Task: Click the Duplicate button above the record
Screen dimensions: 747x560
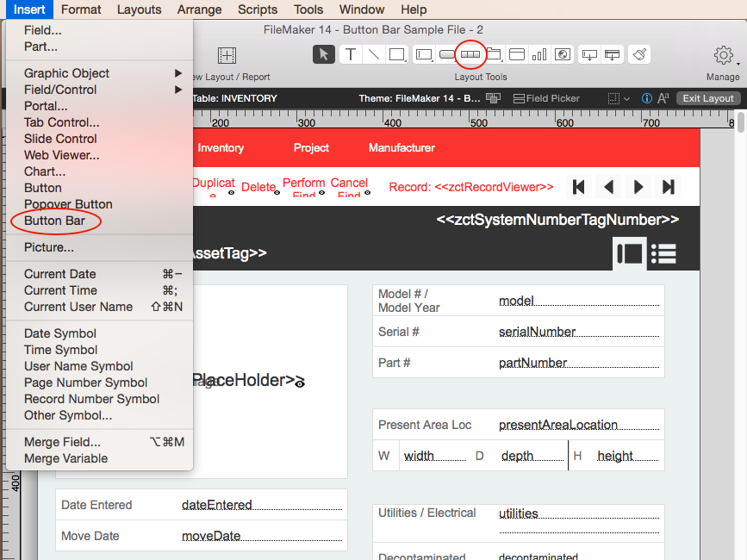Action: pos(213,184)
